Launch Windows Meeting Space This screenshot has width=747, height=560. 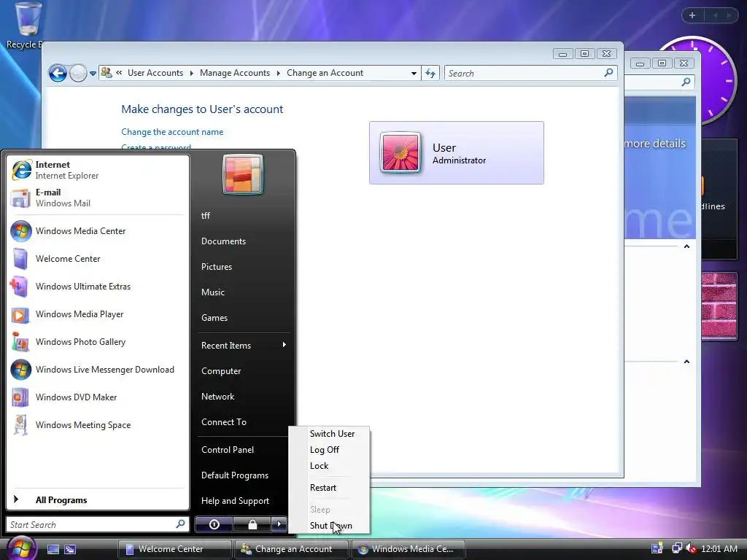[98, 425]
